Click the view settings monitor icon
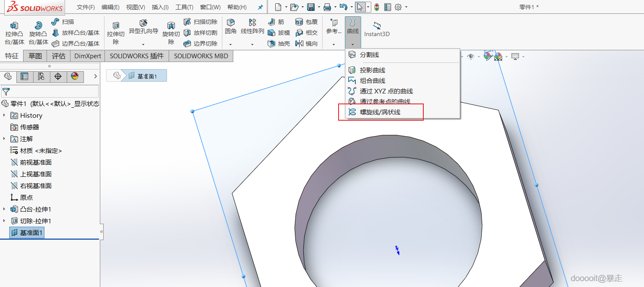 [515, 57]
